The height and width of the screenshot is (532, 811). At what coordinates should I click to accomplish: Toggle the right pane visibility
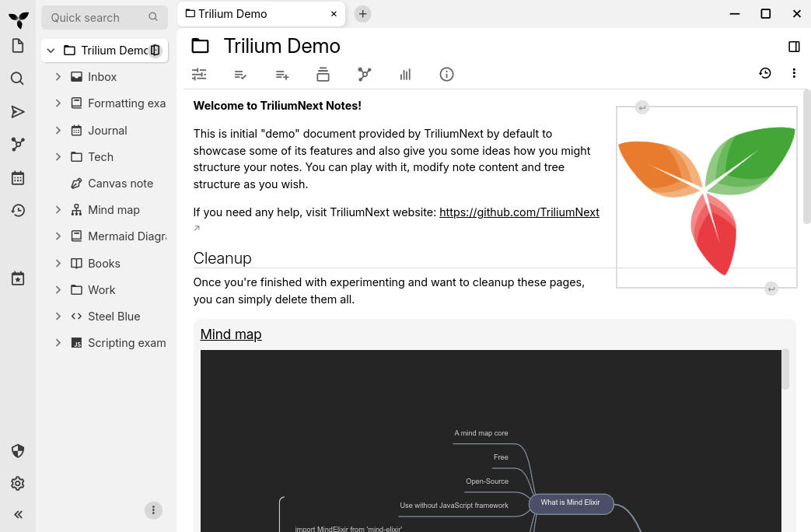[794, 47]
